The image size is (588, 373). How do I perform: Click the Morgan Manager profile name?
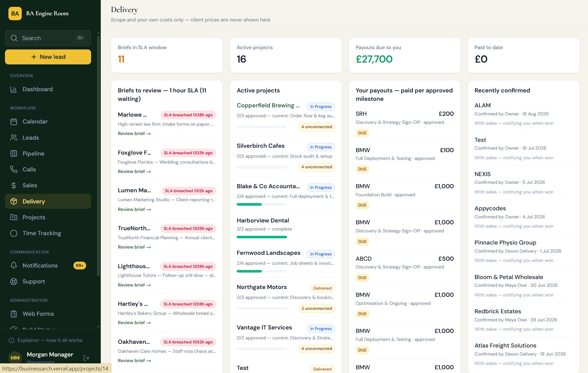pos(50,355)
